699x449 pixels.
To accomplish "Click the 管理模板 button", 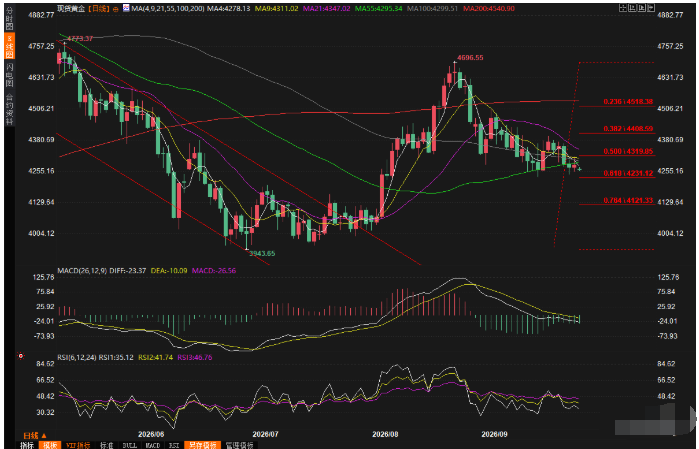I will coord(239,445).
